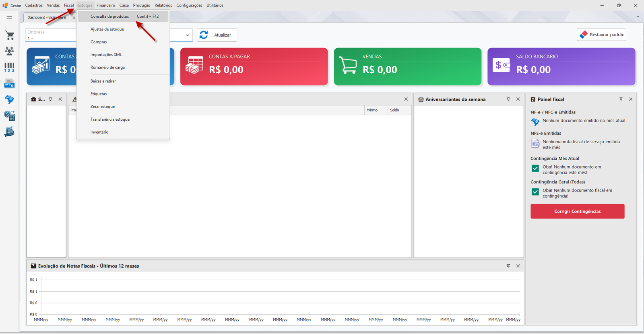644x334 pixels.
Task: Click green check under Contingência Geral (Todas)
Action: 535,192
